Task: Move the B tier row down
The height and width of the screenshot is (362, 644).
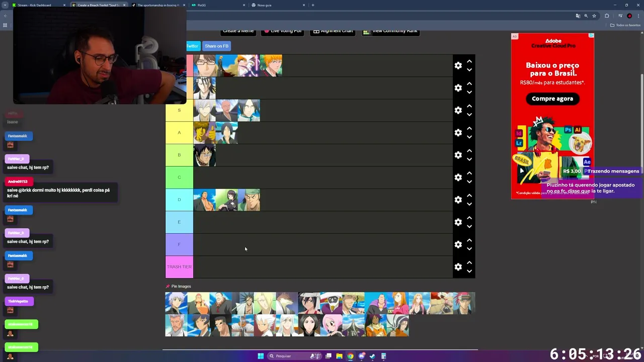Action: pyautogui.click(x=469, y=159)
